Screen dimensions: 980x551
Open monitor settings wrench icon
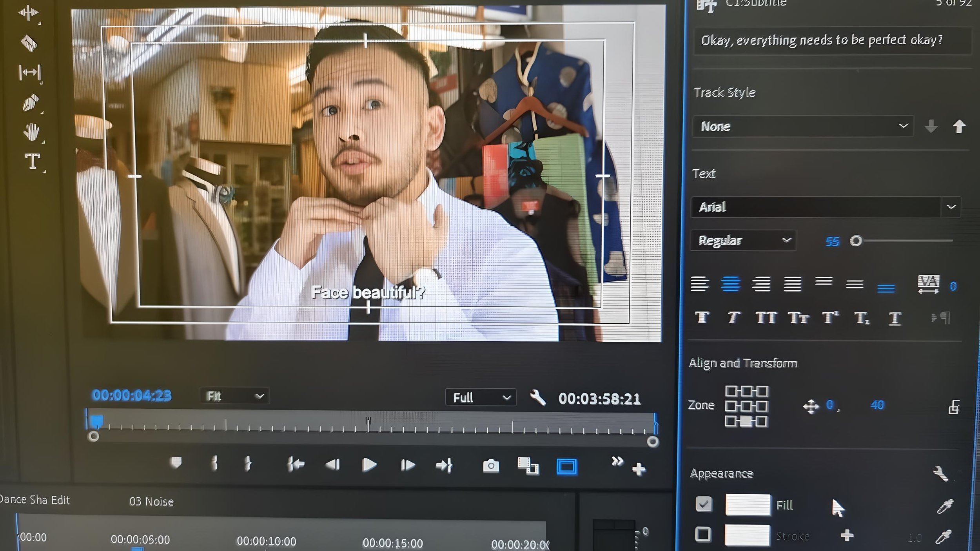click(x=538, y=398)
